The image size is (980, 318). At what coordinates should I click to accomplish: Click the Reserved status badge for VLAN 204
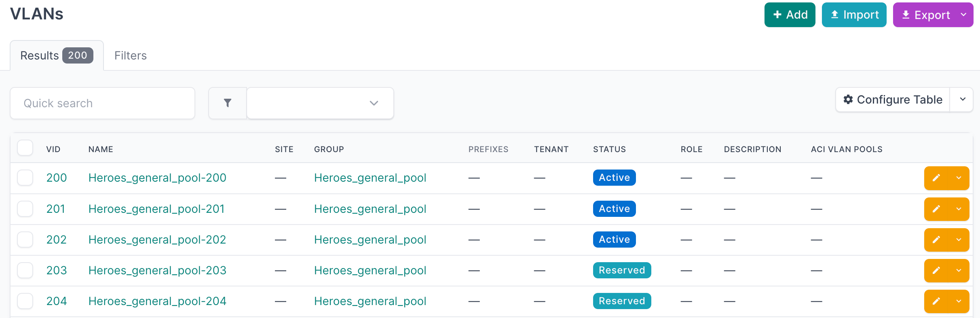tap(622, 301)
